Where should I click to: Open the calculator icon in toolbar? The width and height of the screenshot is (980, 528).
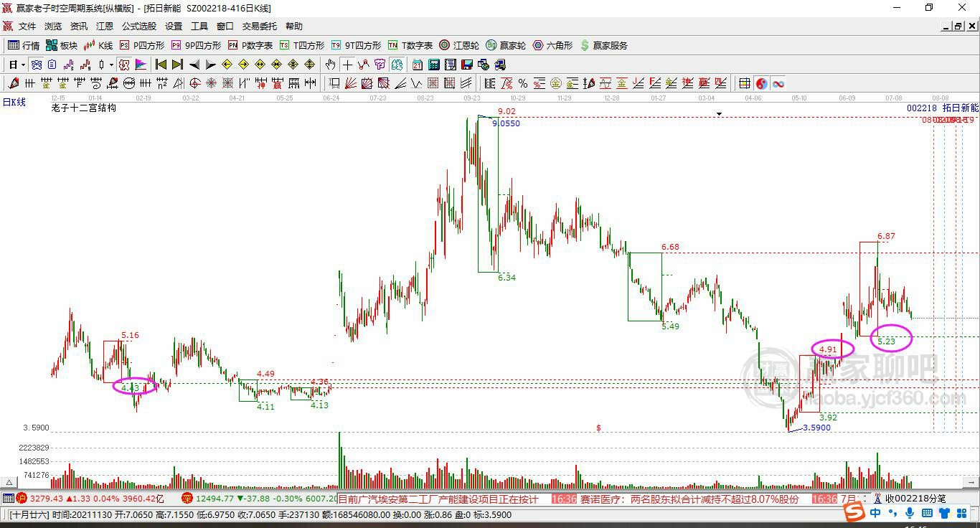point(434,65)
